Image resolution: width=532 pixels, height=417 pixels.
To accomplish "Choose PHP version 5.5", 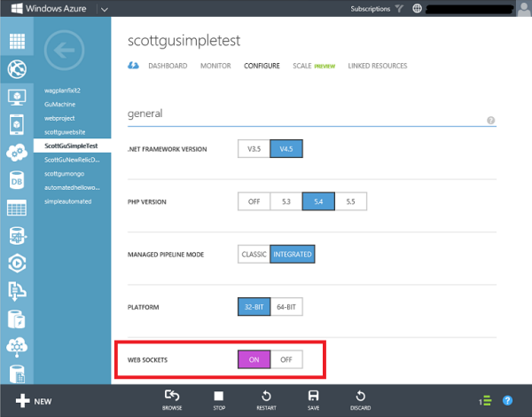I will click(350, 201).
